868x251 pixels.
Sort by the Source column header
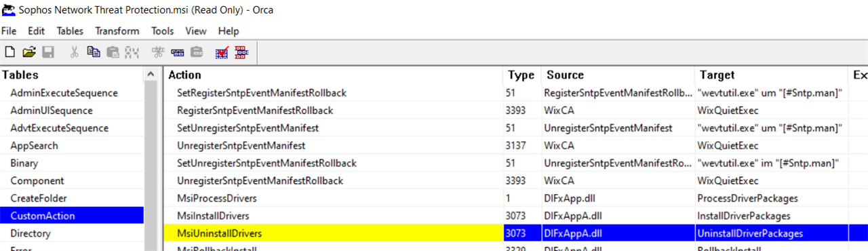point(618,75)
